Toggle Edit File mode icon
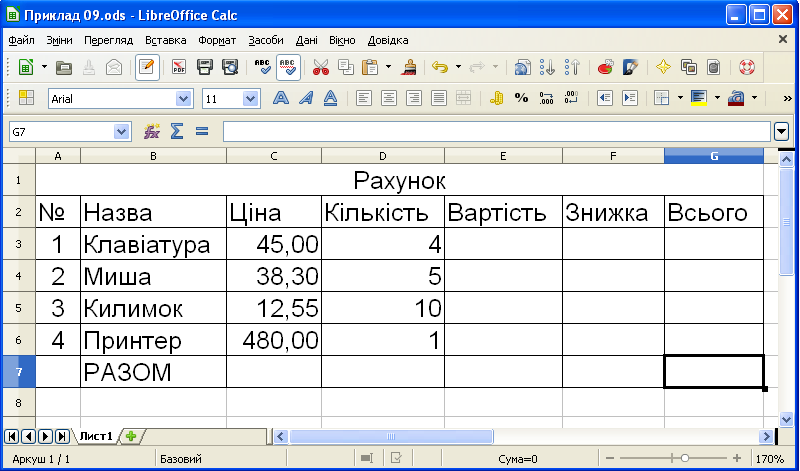Image resolution: width=800 pixels, height=471 pixels. 147,67
